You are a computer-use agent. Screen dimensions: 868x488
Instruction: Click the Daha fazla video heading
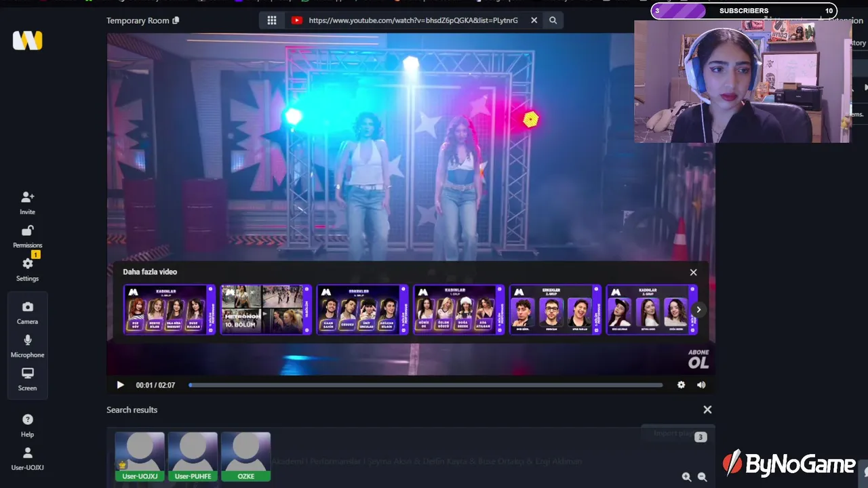(150, 272)
